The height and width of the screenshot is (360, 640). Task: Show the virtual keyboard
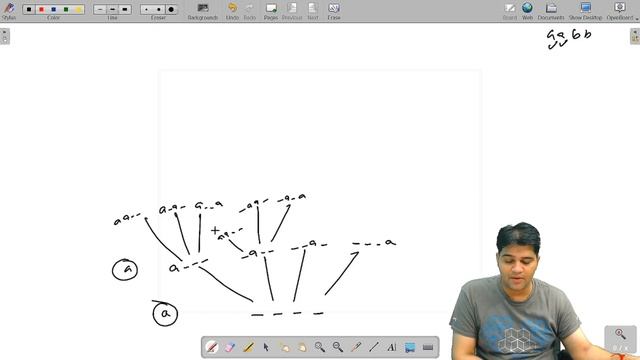[428, 347]
